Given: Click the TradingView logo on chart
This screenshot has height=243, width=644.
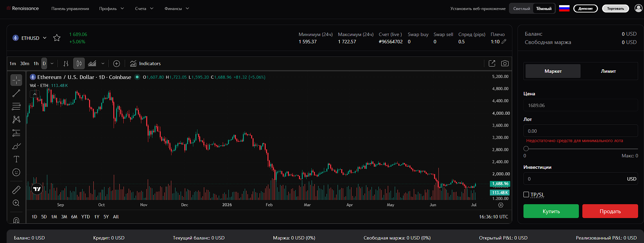Looking at the screenshot, I should point(37,189).
